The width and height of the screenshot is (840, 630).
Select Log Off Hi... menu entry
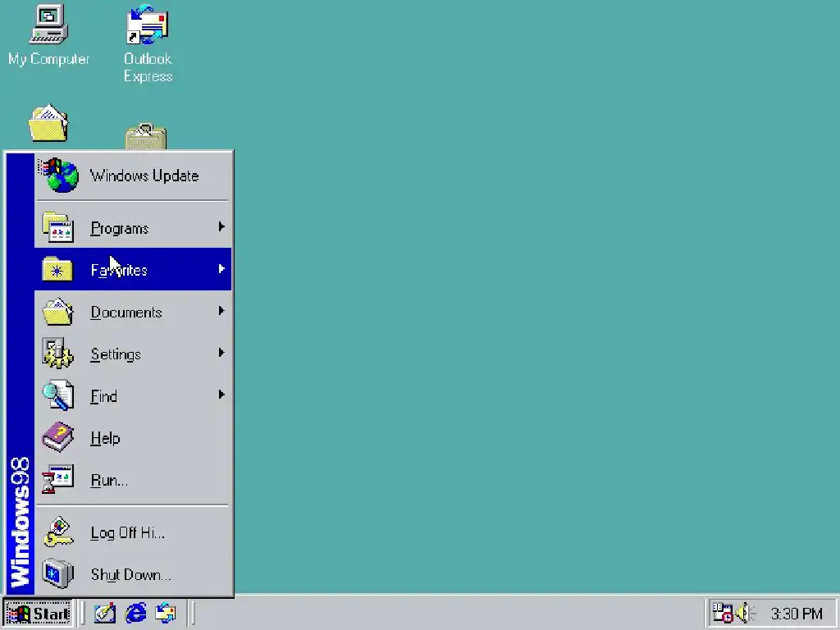click(x=133, y=532)
